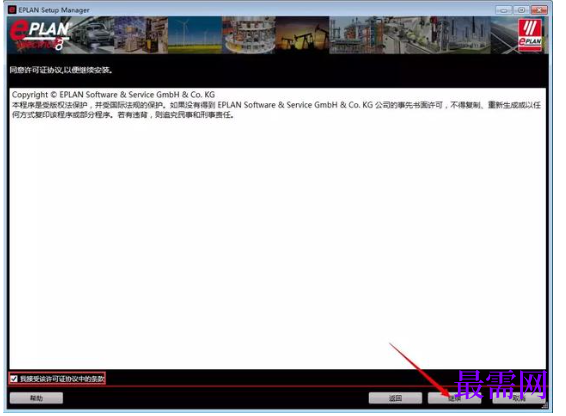Close the EPLAN Setup Manager window

(539, 10)
